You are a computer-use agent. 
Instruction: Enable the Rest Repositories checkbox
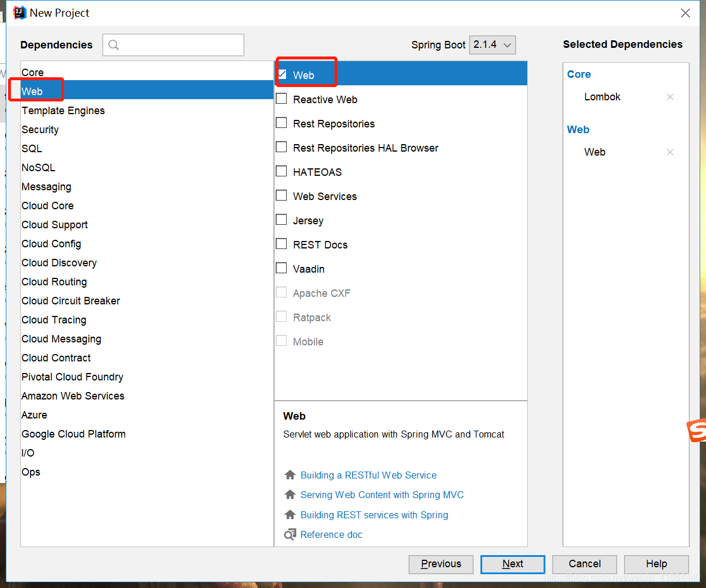coord(281,123)
